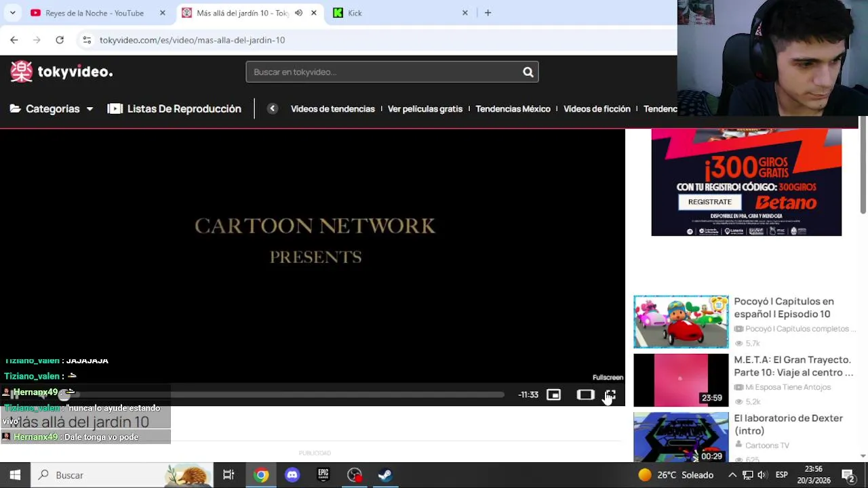The width and height of the screenshot is (868, 488).
Task: Click the address bar URL
Action: [192, 40]
